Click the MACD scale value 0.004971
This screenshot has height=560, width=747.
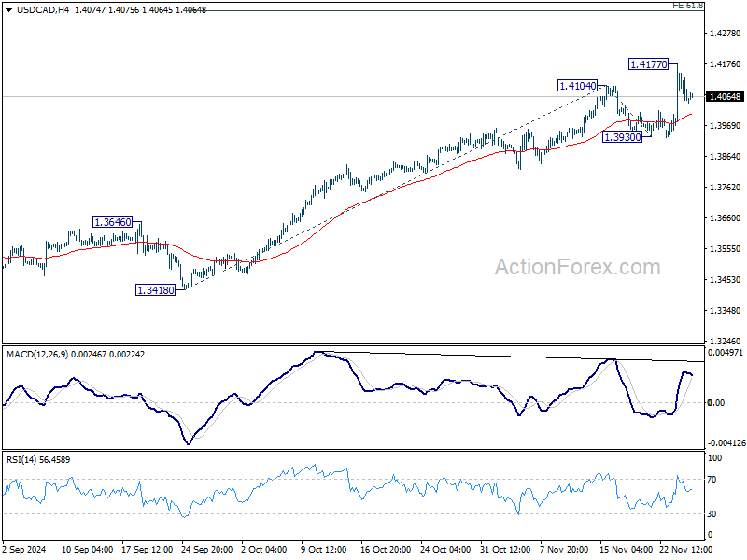click(x=726, y=353)
